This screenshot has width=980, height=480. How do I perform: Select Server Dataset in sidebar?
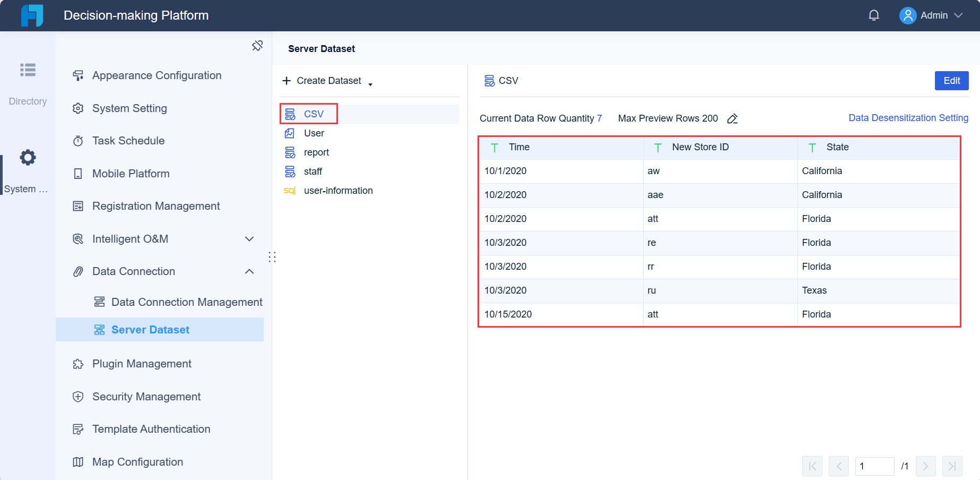click(160, 330)
